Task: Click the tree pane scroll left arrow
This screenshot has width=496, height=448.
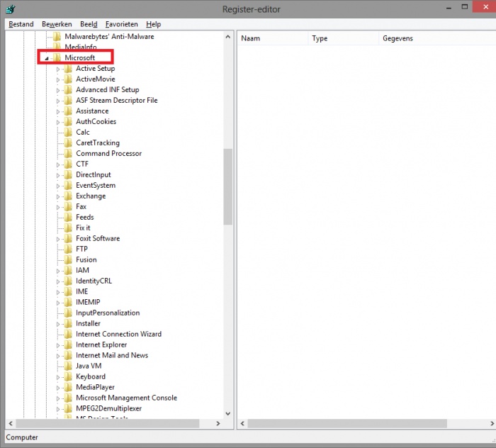Action: click(11, 423)
